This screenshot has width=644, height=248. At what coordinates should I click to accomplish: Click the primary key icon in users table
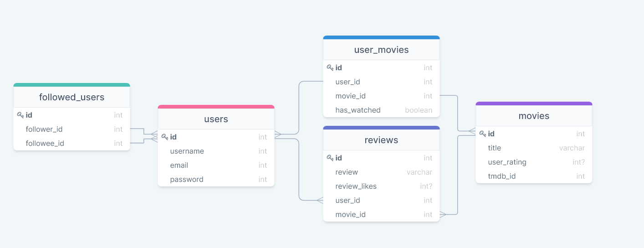165,137
